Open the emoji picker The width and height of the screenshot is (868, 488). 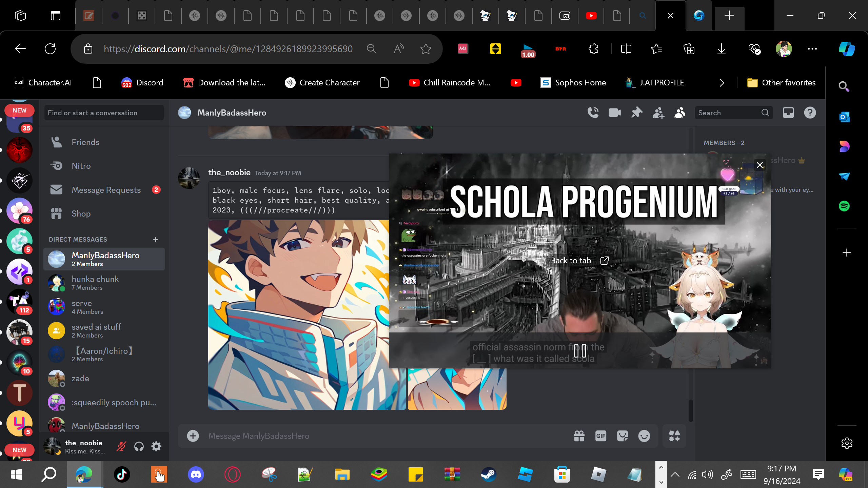tap(644, 436)
